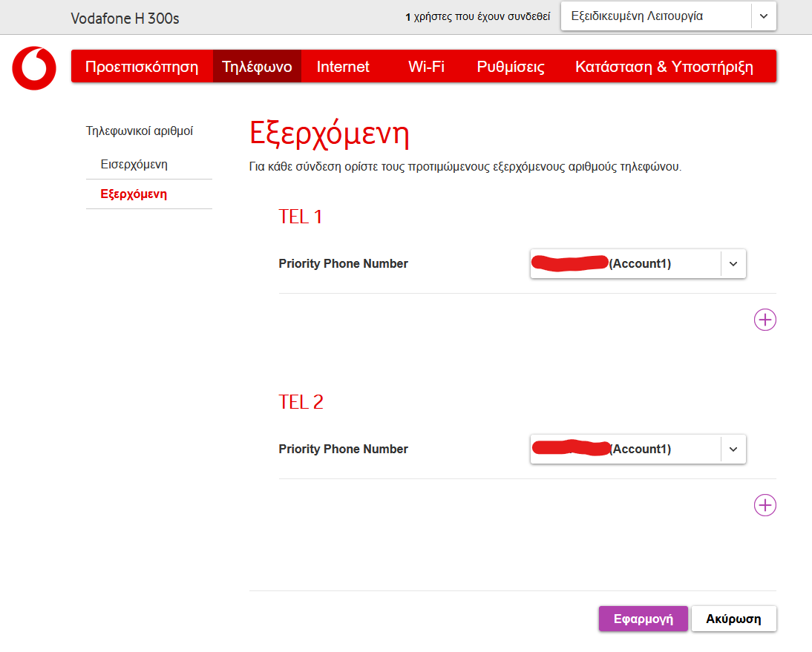
Task: Go to the Wi-Fi tab
Action: [426, 66]
